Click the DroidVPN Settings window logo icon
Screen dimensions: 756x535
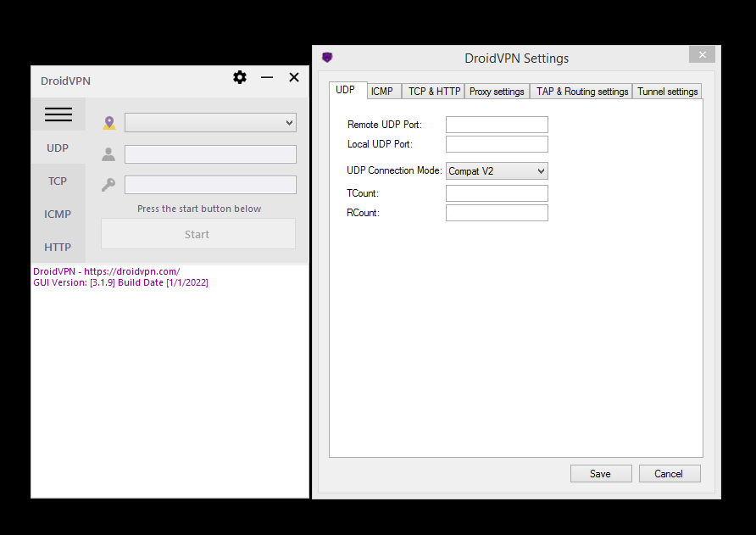(x=327, y=58)
